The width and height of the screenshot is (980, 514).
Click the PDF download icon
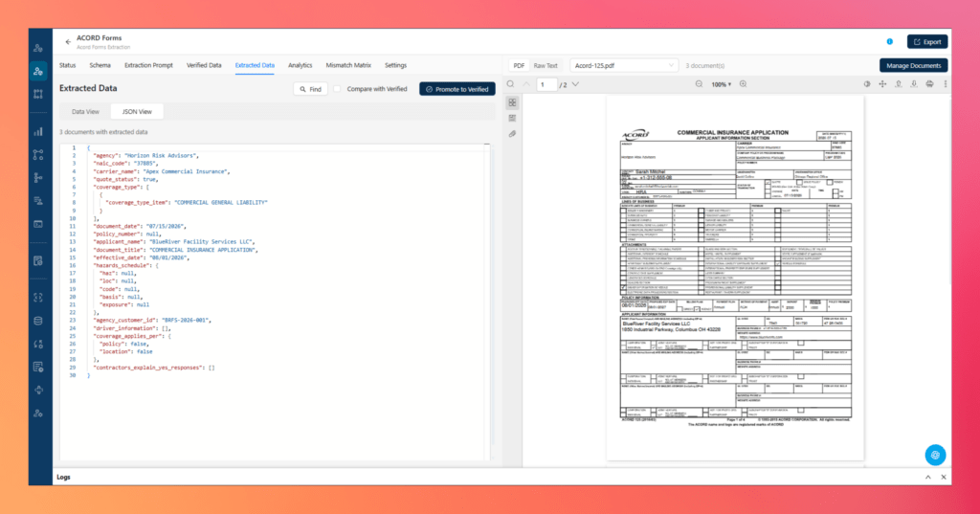click(x=914, y=84)
